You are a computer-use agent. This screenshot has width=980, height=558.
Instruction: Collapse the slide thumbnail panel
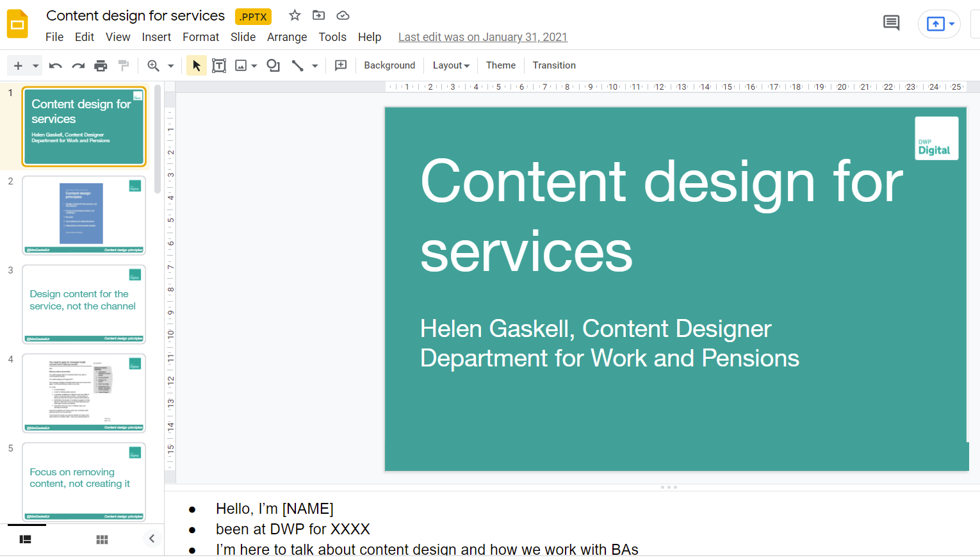(x=152, y=539)
